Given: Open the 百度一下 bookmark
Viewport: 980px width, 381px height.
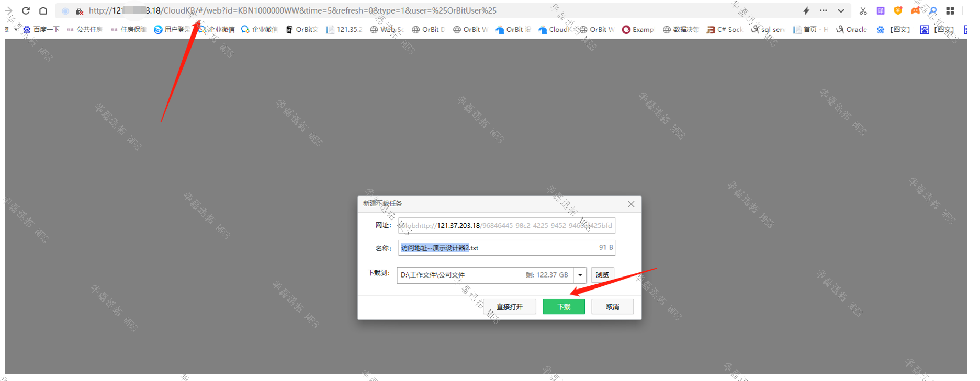Looking at the screenshot, I should point(41,30).
